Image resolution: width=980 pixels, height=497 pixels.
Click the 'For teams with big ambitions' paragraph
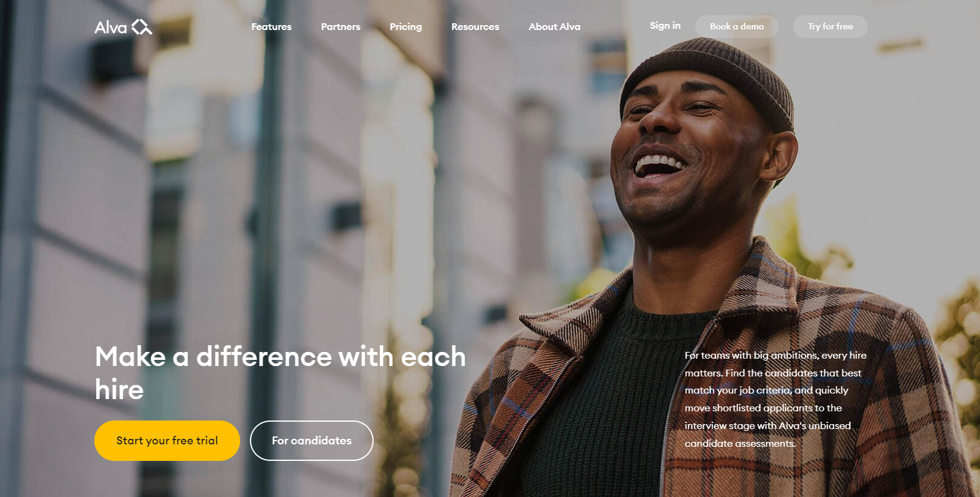pos(775,399)
